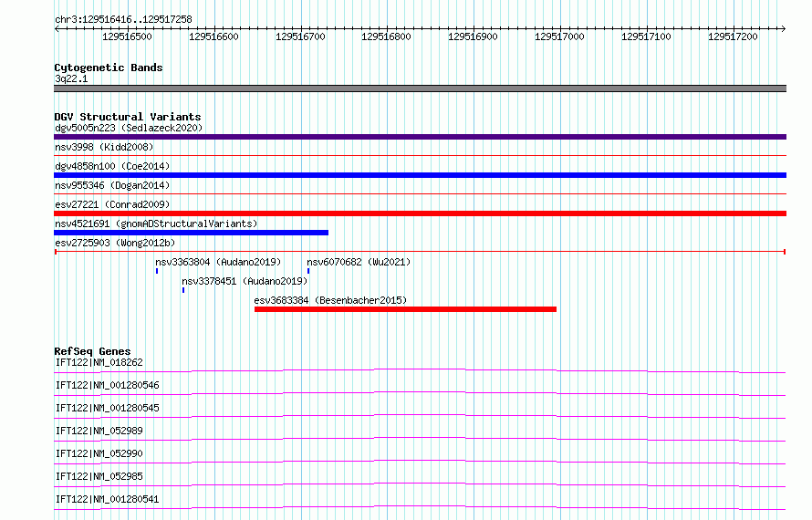The height and width of the screenshot is (520, 812).
Task: Open IFT122|NM_052989 transcript
Action: coord(99,431)
